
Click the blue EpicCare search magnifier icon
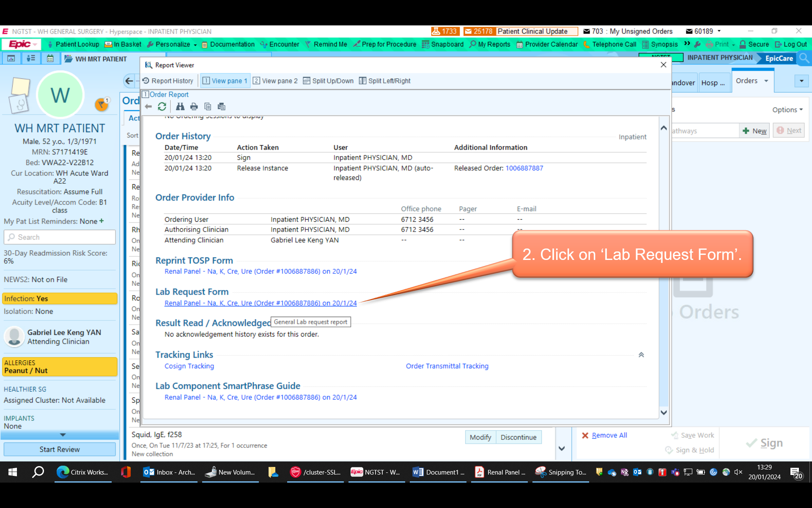click(804, 58)
